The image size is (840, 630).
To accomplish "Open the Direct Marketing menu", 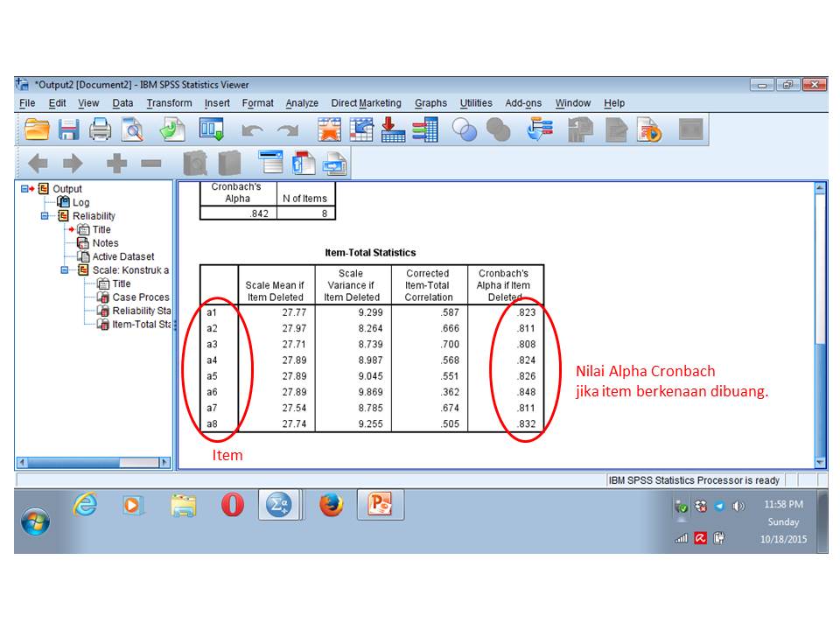I will coord(366,103).
